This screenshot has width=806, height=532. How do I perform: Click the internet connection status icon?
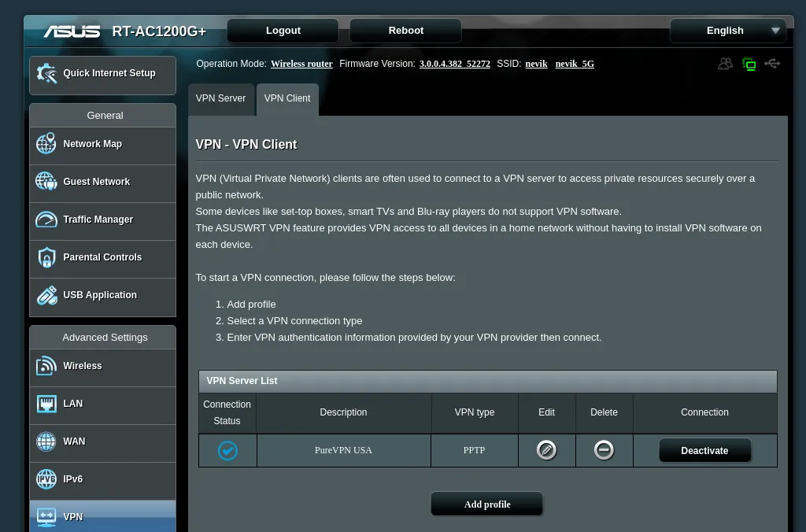pos(749,64)
